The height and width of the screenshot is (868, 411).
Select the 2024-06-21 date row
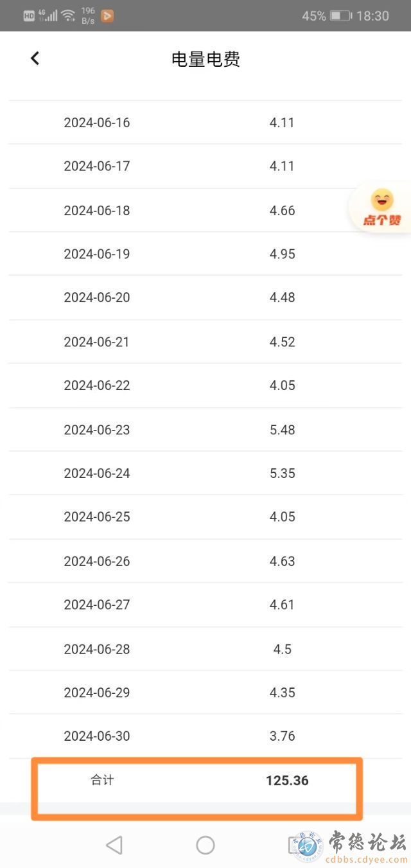(x=205, y=342)
